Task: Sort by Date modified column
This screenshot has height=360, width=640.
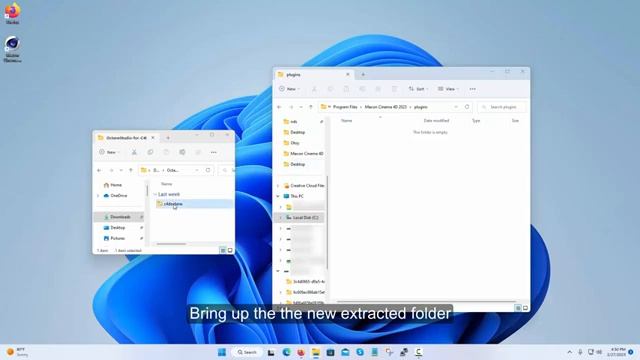Action: point(436,120)
